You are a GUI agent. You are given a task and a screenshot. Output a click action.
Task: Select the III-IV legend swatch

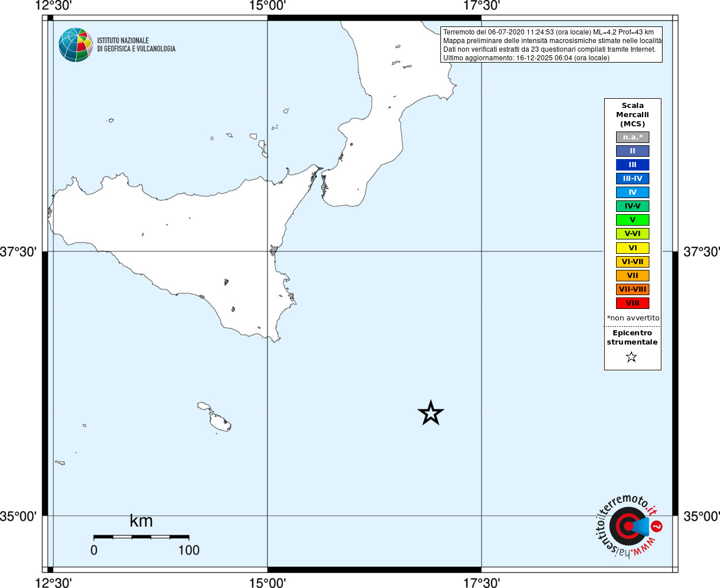(633, 179)
